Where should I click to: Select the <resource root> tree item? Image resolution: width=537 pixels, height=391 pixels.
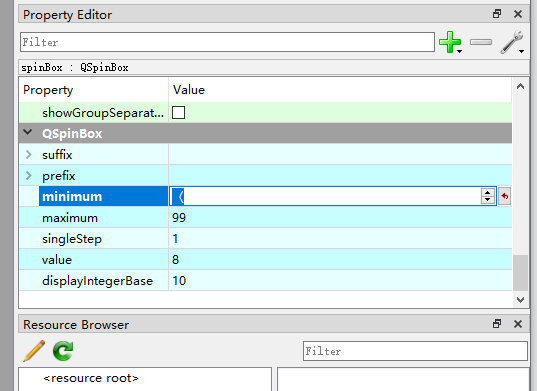coord(91,378)
